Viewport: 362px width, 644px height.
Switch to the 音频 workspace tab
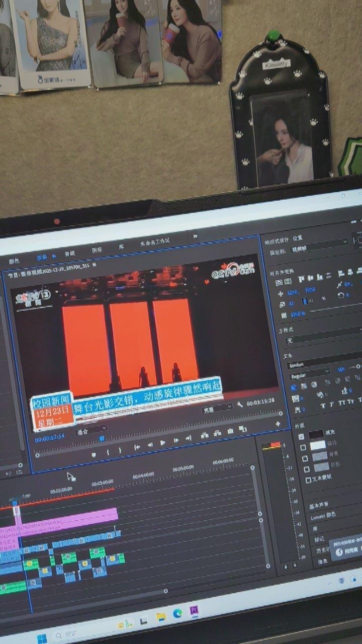(x=69, y=253)
